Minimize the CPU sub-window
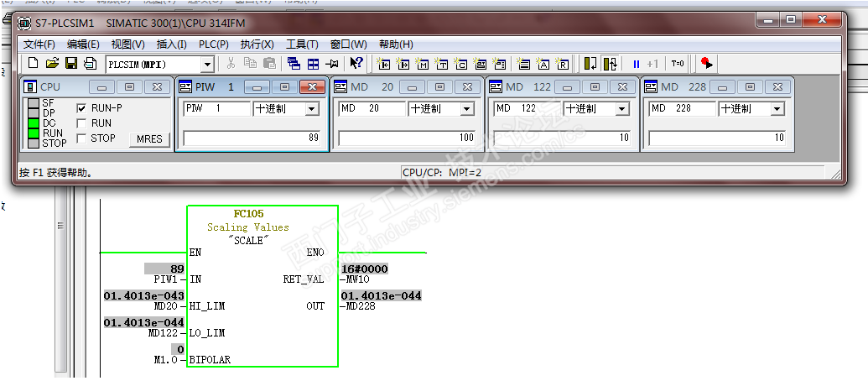The width and height of the screenshot is (868, 386). [101, 87]
